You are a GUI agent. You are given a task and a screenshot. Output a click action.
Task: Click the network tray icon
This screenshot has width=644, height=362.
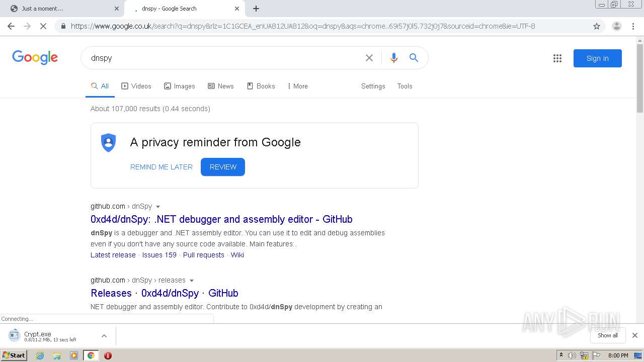click(x=584, y=355)
